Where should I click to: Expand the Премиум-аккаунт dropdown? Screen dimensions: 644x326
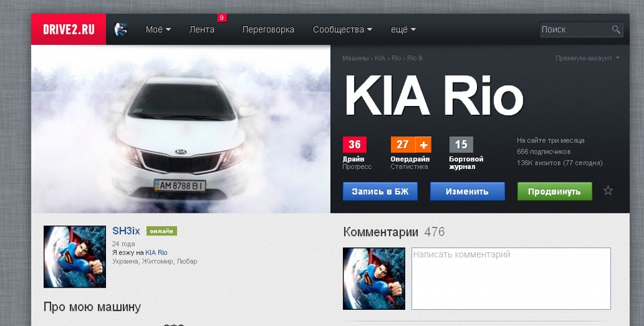point(588,58)
